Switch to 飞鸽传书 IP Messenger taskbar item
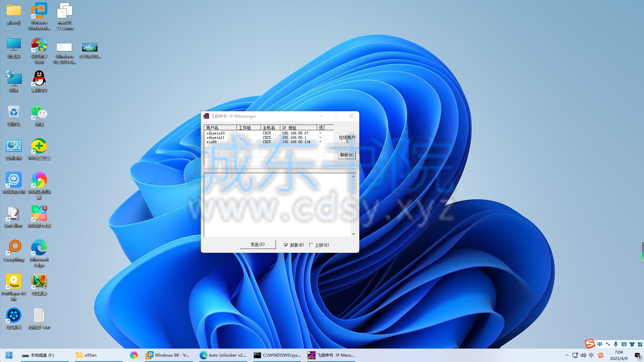644x362 pixels. 331,355
